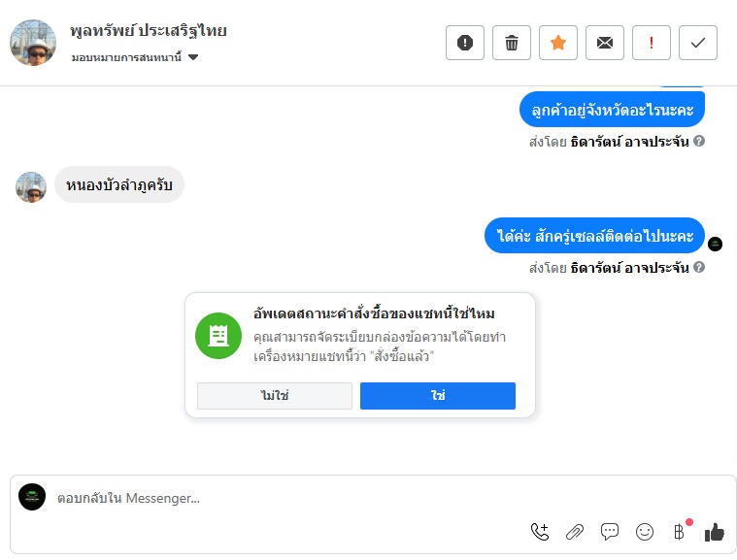The height and width of the screenshot is (560, 737).
Task: Start a call with phone icon
Action: [x=539, y=531]
